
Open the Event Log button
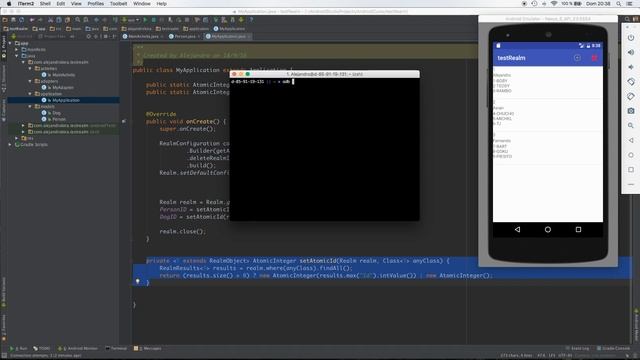click(577, 349)
